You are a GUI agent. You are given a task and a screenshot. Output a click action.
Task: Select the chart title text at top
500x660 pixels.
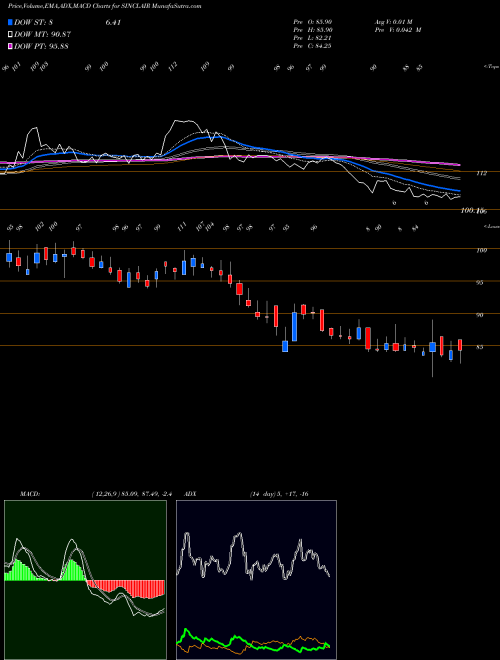point(104,6)
